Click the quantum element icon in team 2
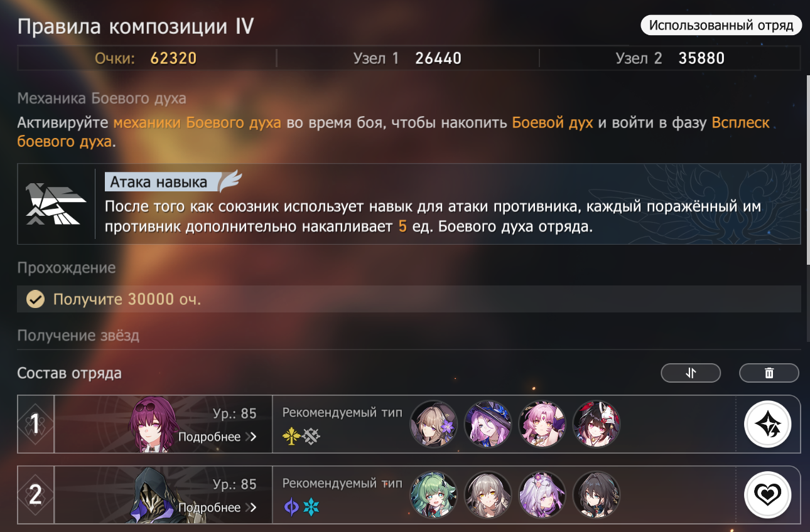The width and height of the screenshot is (810, 532). click(x=291, y=507)
